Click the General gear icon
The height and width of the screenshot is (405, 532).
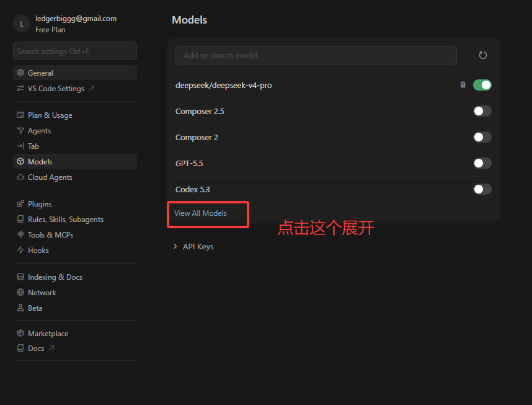[x=20, y=73]
